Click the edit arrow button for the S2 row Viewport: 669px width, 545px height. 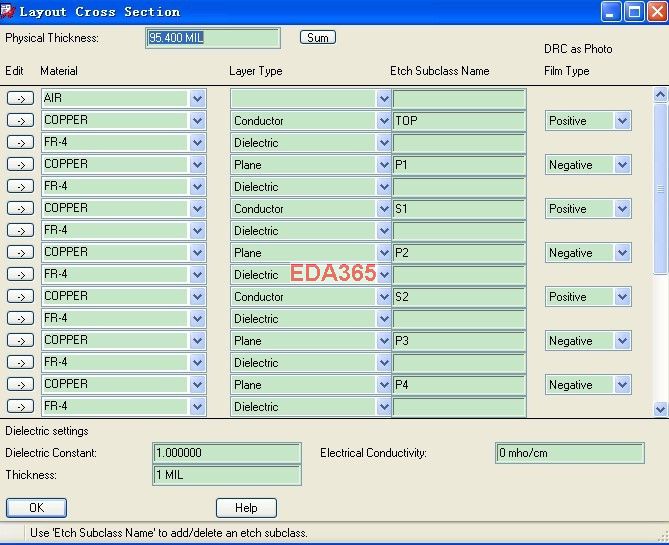(x=20, y=297)
